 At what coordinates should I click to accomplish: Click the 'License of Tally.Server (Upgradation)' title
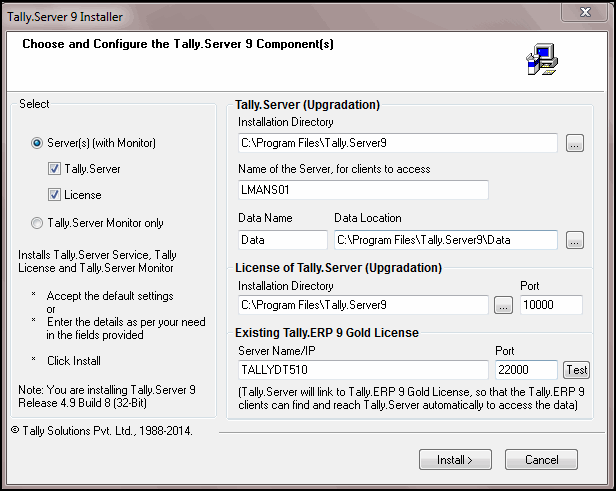tap(338, 268)
